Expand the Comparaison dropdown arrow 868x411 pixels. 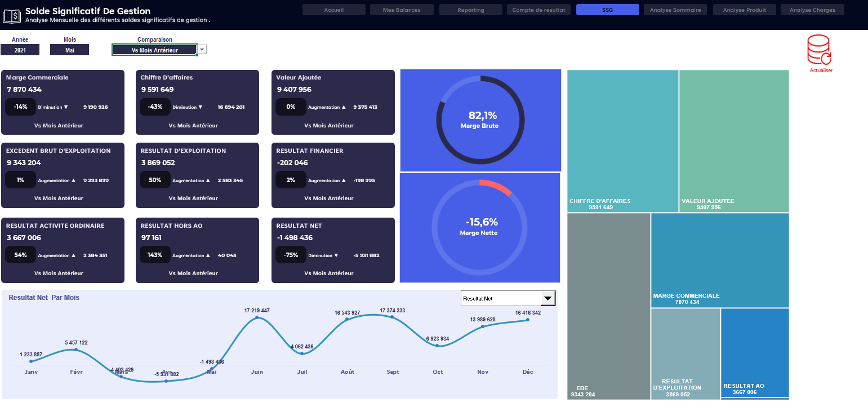[x=202, y=50]
